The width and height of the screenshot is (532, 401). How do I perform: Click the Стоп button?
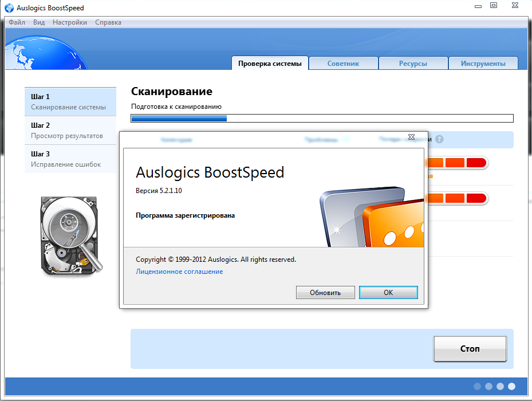click(x=470, y=349)
